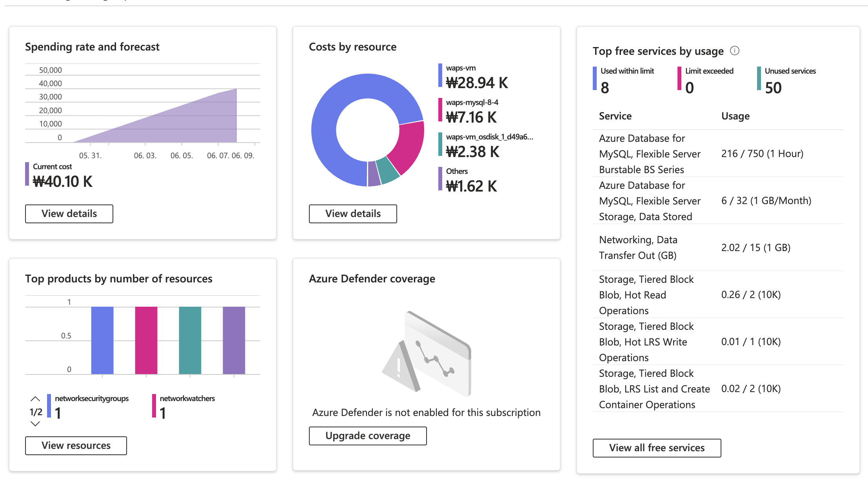Click the Spending rate and forecast heading
Screen dimensions: 868x481
click(x=92, y=47)
